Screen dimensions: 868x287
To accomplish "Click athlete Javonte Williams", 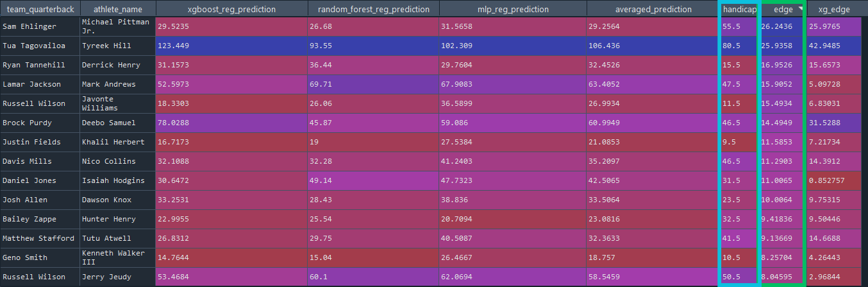I will coord(117,104).
